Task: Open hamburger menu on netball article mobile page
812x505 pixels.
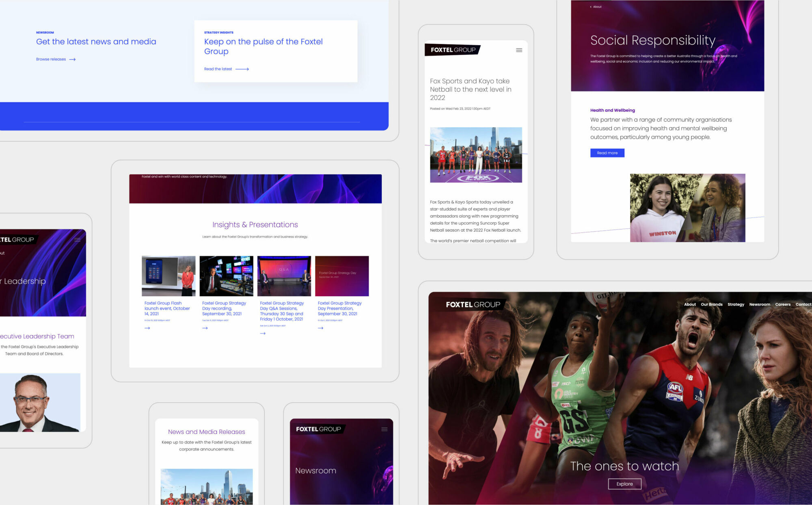Action: point(519,50)
